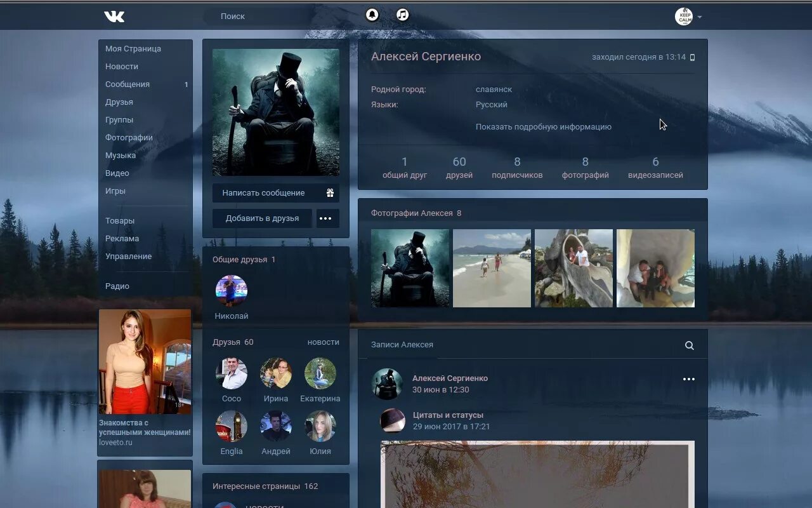The image size is (812, 508).
Task: Click friend Ирина's avatar
Action: (276, 373)
